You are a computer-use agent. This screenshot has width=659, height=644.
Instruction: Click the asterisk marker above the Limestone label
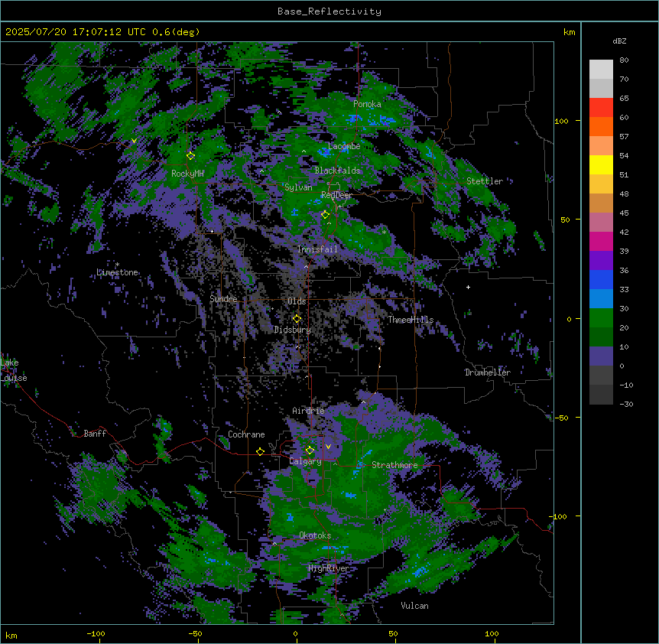tap(117, 265)
